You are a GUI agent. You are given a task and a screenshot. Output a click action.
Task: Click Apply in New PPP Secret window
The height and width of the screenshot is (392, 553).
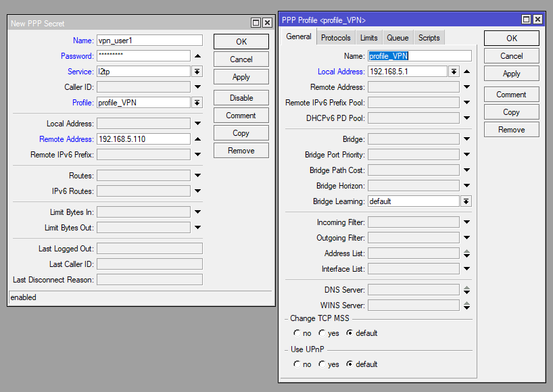tap(241, 77)
